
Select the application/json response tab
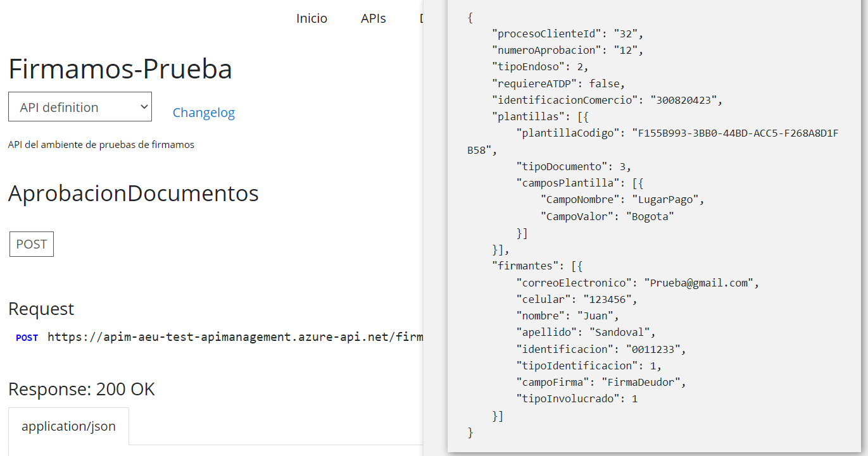point(68,426)
